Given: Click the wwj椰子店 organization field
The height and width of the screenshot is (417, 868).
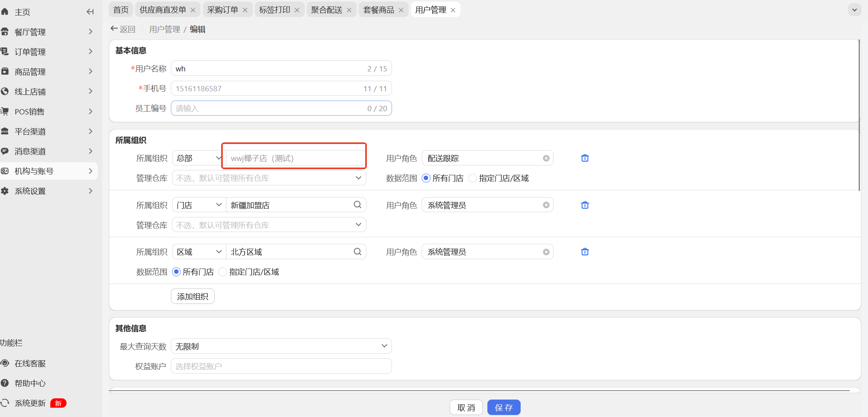Looking at the screenshot, I should (295, 158).
